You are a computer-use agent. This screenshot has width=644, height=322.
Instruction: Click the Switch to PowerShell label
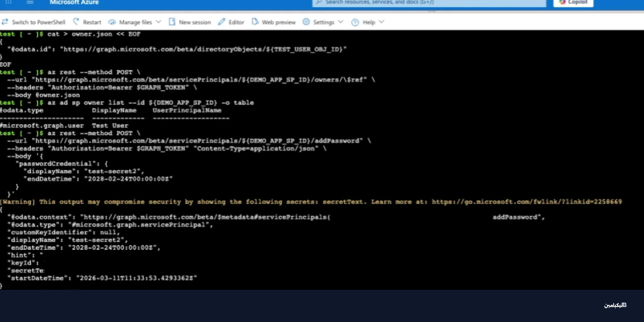click(38, 22)
